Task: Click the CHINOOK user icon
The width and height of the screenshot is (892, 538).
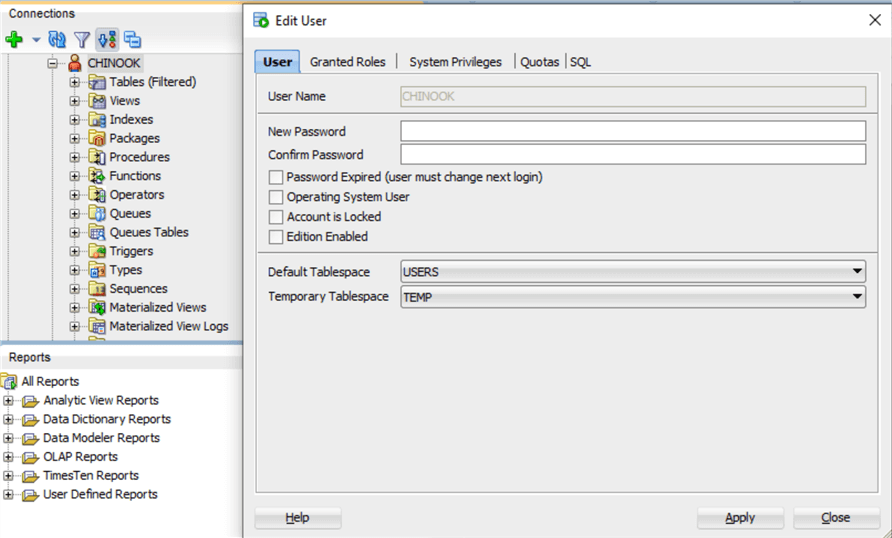Action: tap(75, 63)
